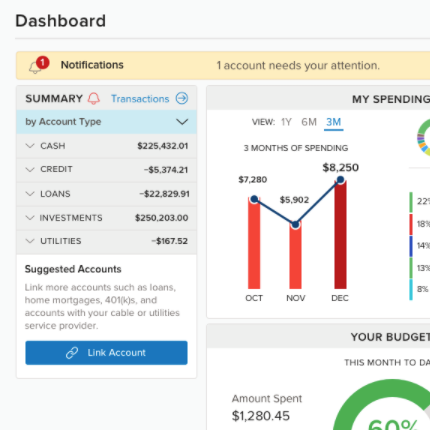This screenshot has height=430, width=430.
Task: Click the blue 14% category color bar
Action: click(x=411, y=246)
